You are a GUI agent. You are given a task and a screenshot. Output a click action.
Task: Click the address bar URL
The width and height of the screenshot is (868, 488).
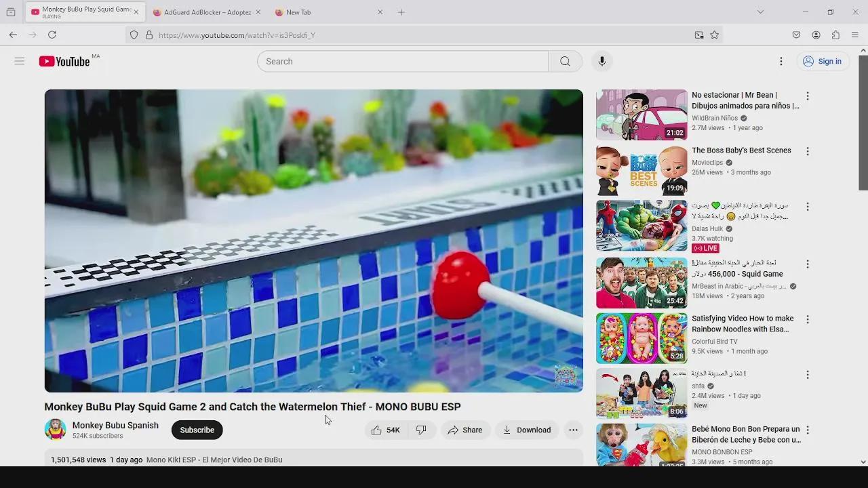point(237,35)
